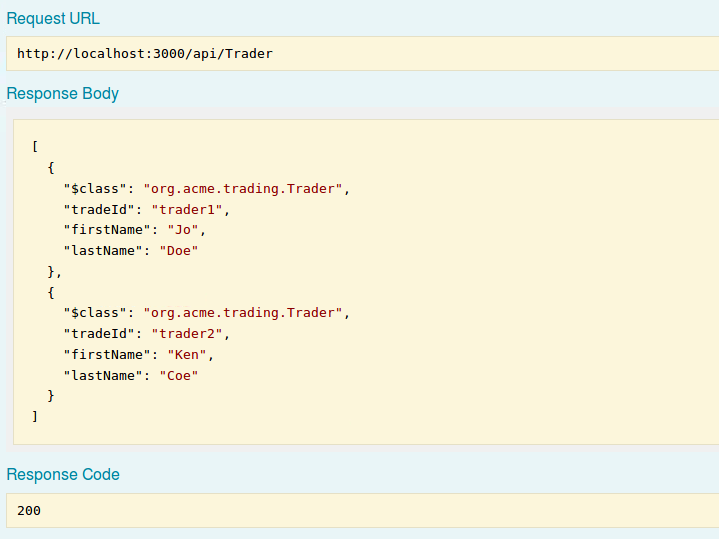Click the second "org.acme.trading.Trader" class value

[243, 312]
